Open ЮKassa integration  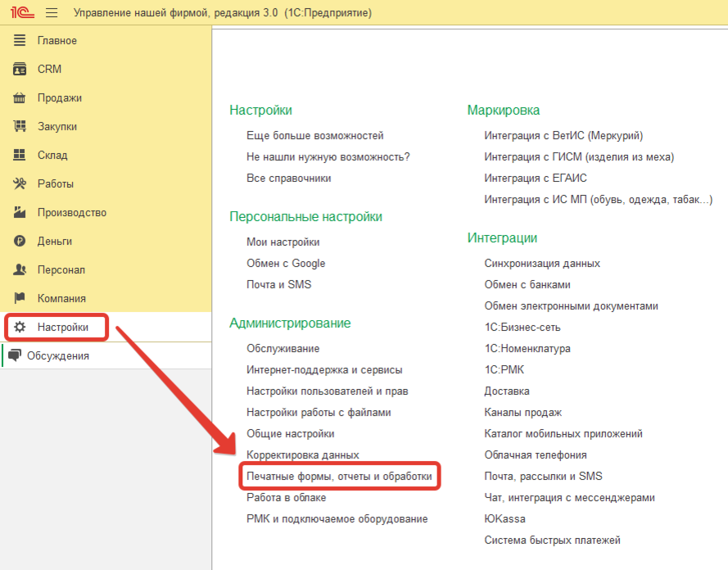(x=504, y=519)
